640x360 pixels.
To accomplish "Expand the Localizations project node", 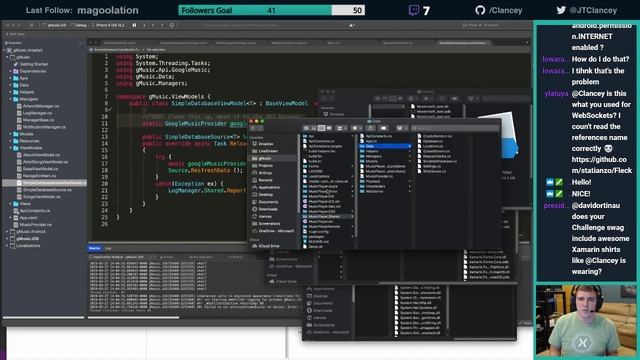I will coord(7,246).
